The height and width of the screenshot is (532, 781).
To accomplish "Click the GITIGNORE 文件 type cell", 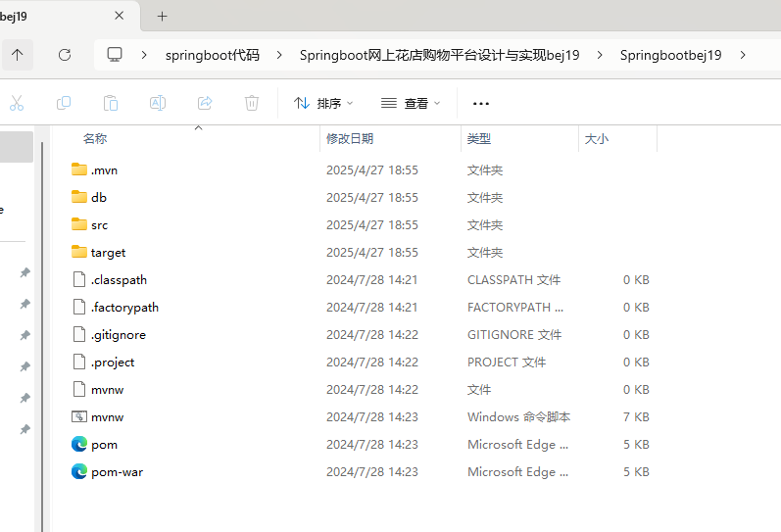I will [514, 335].
